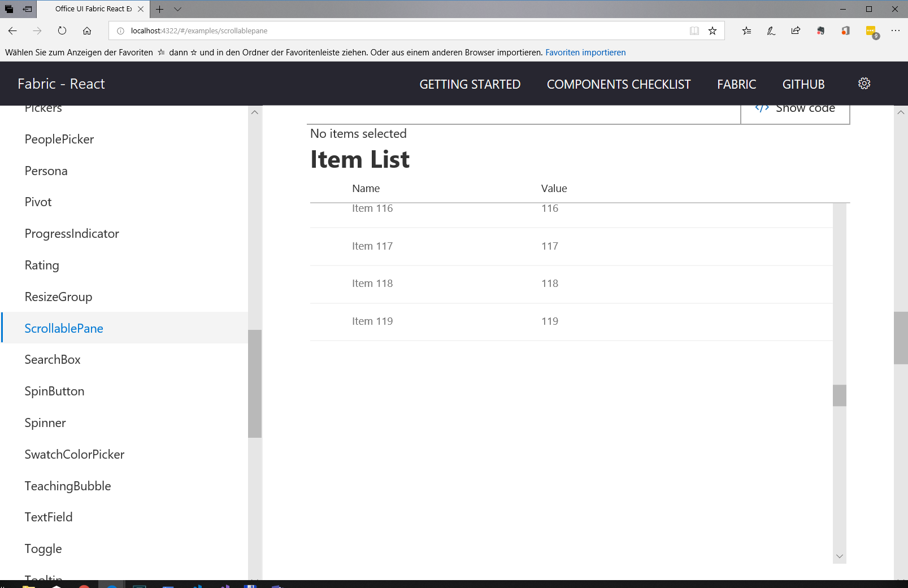Open the Share page icon
908x588 pixels.
[796, 31]
